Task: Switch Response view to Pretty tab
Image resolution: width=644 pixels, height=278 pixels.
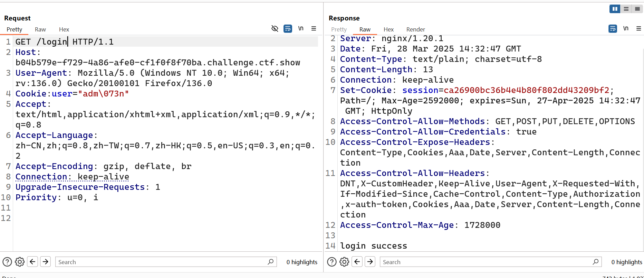Action: 339,29
